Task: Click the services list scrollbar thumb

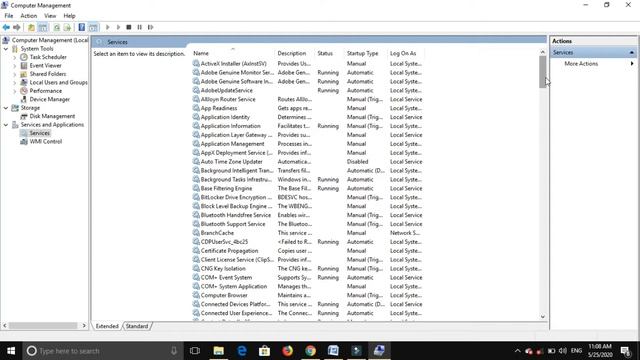Action: click(x=542, y=72)
